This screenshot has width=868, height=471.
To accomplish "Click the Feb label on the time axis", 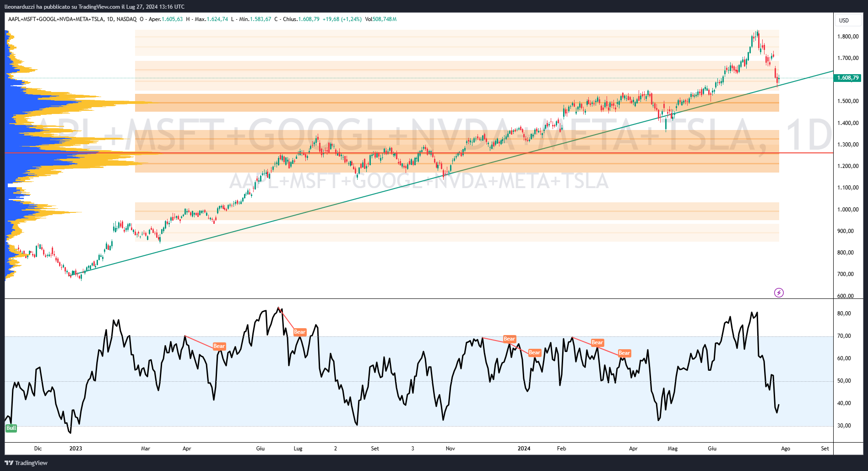I will tap(562, 449).
